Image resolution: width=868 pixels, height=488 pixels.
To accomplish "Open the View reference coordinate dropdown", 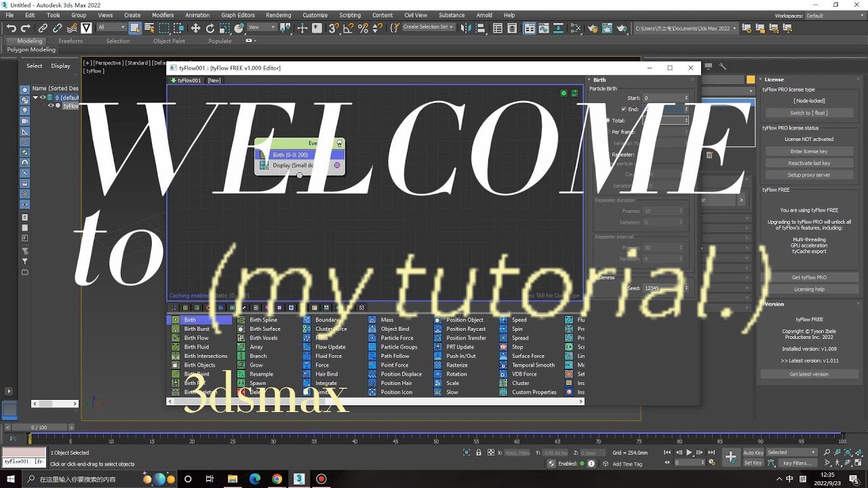I will click(261, 27).
